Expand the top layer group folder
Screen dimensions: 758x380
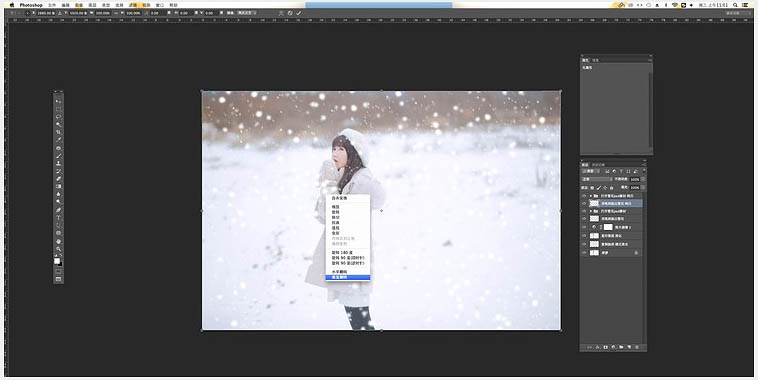(590, 196)
